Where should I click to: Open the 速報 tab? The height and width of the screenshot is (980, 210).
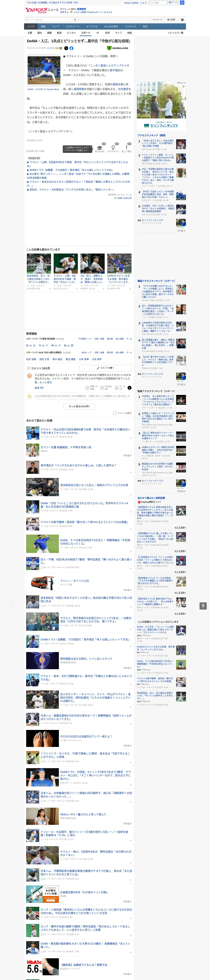(43, 27)
